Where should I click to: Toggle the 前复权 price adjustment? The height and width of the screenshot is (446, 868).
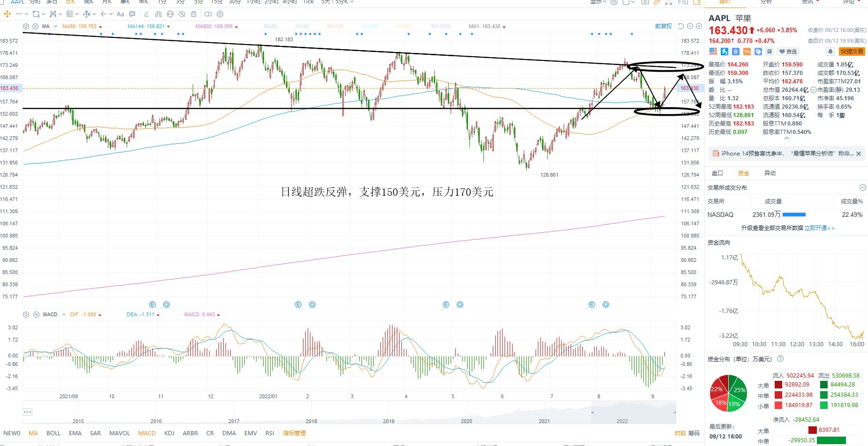(664, 26)
